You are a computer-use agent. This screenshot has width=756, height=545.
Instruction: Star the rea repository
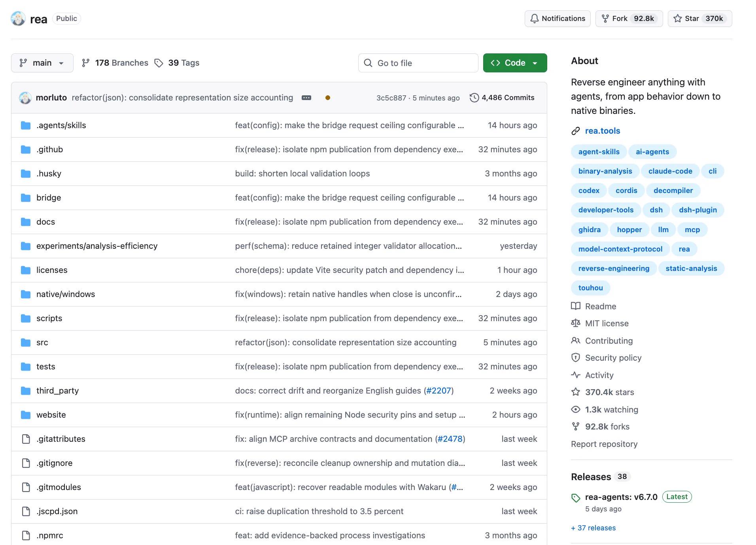[700, 19]
